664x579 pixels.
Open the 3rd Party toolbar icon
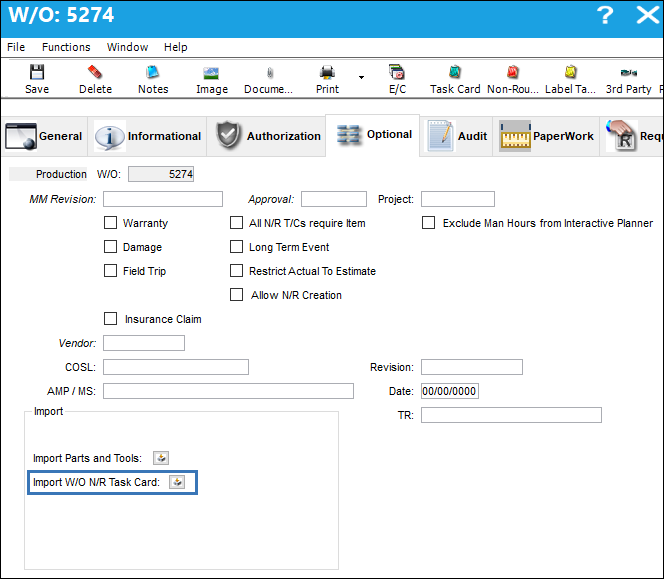point(629,73)
